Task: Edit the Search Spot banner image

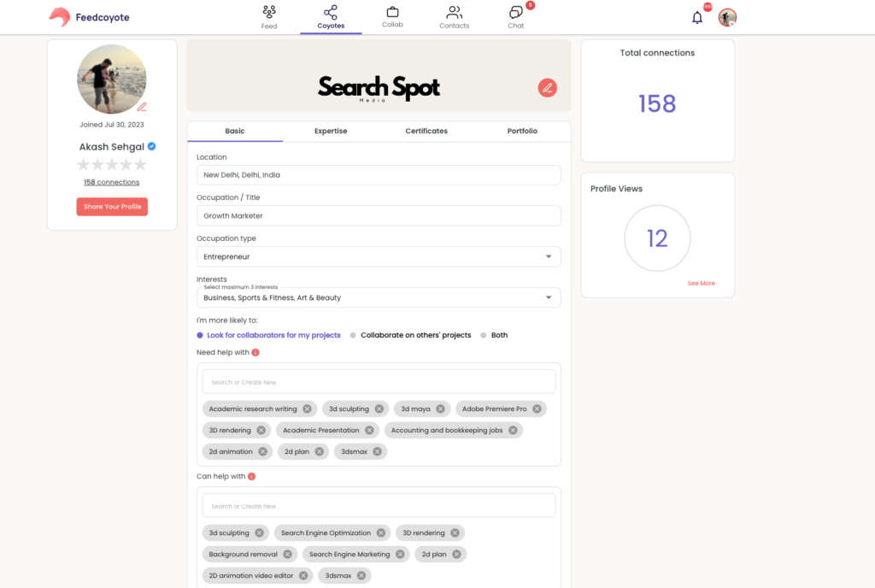Action: pos(547,87)
